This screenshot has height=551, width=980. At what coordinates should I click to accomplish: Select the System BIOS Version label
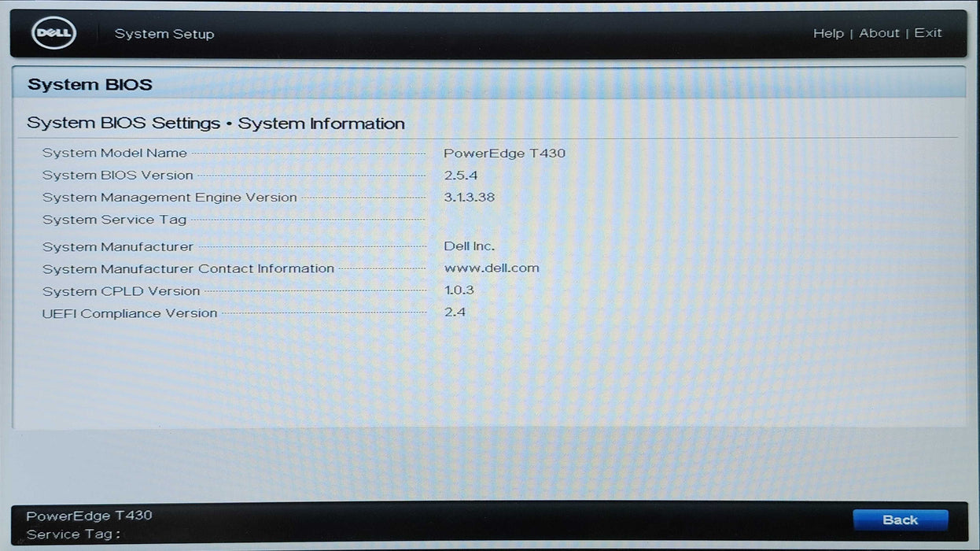(x=117, y=175)
